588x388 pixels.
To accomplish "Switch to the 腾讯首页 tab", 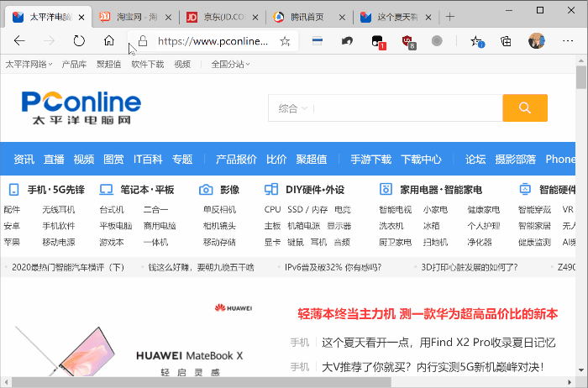I will pos(309,17).
